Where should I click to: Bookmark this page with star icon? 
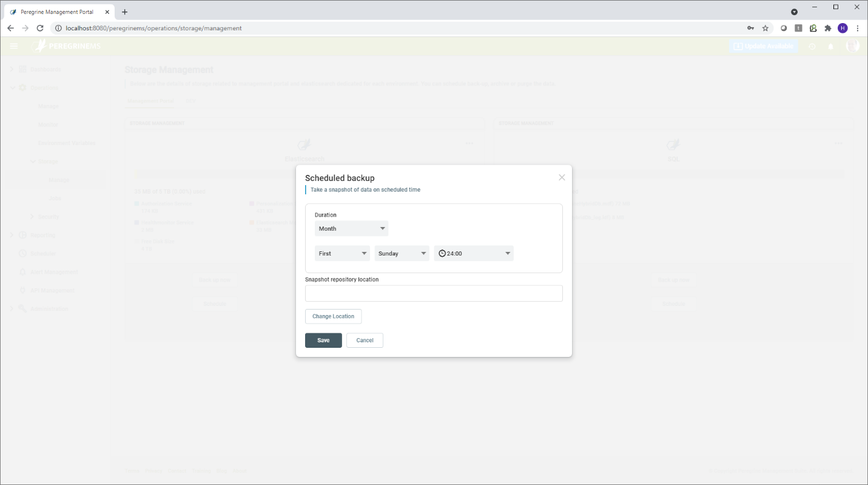click(x=765, y=28)
